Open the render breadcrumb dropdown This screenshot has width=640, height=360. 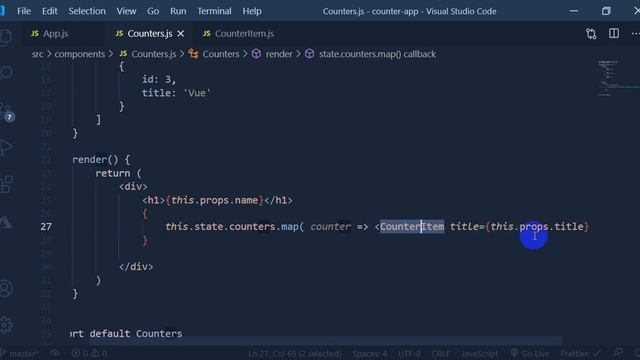coord(279,54)
